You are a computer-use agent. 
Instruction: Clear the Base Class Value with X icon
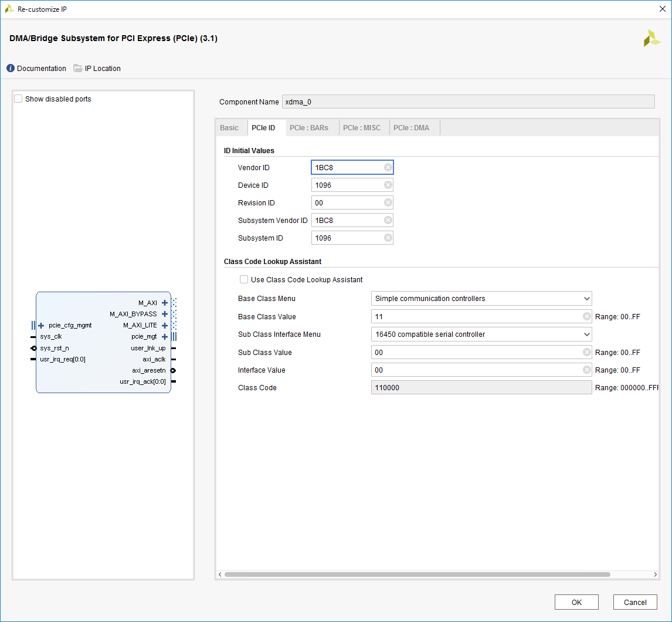tap(586, 317)
